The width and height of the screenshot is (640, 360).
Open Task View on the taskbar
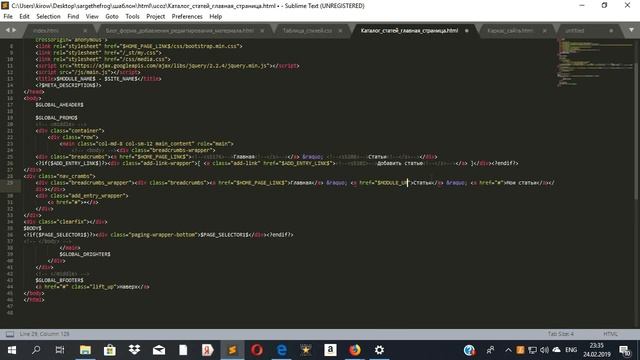[60, 350]
